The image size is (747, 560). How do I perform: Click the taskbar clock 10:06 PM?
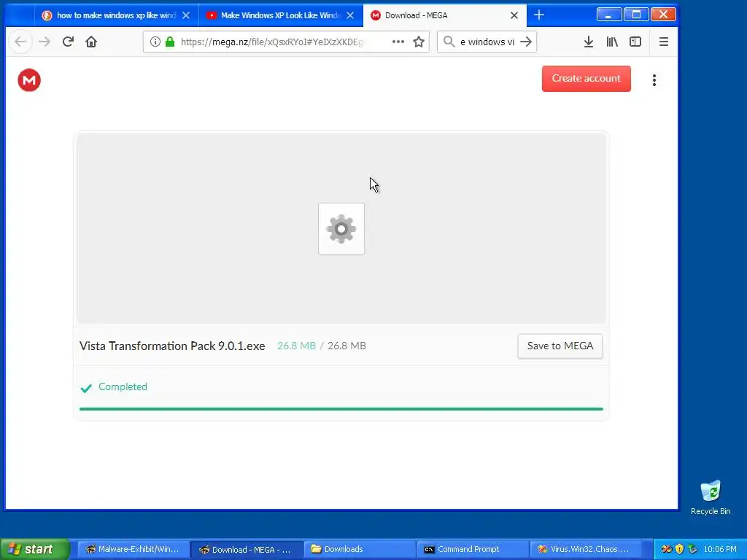point(720,549)
